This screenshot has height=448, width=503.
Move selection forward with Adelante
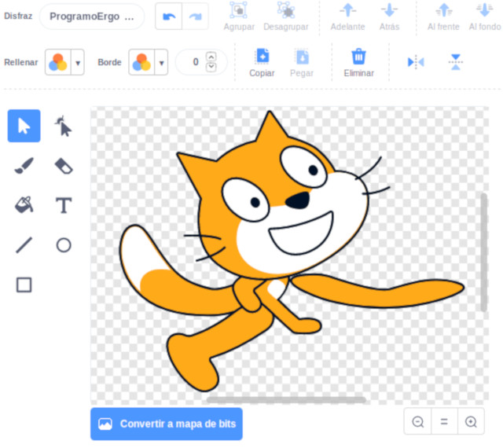pos(347,17)
